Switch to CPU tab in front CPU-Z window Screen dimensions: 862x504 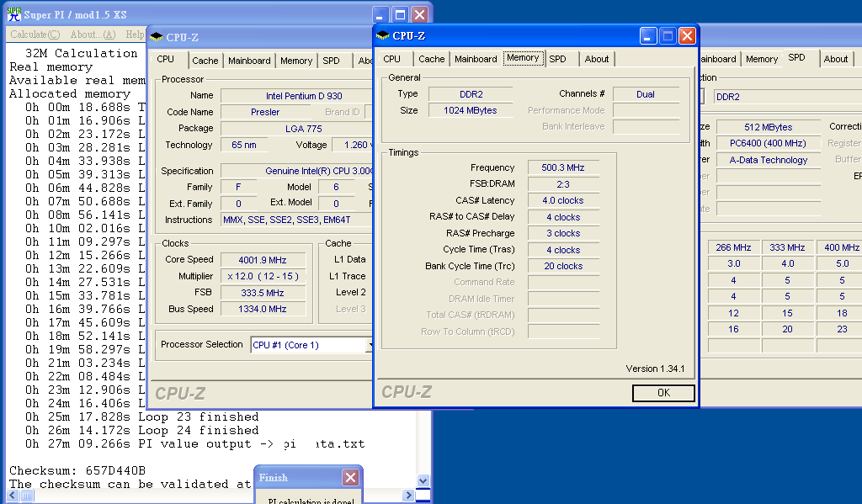coord(392,59)
